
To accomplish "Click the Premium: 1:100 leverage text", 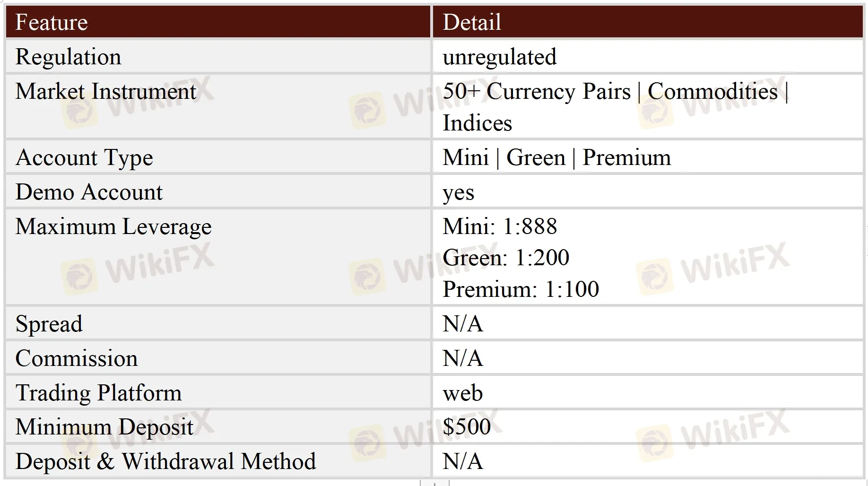I will tap(521, 289).
